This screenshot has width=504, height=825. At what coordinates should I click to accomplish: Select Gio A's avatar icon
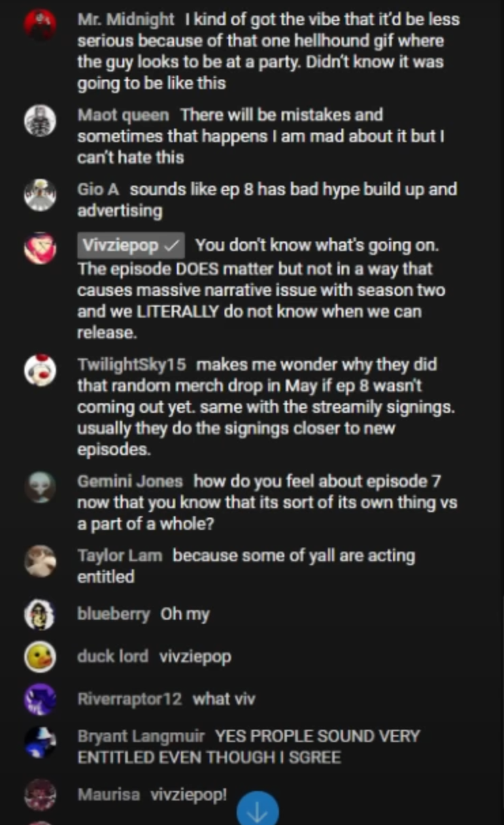click(x=39, y=195)
